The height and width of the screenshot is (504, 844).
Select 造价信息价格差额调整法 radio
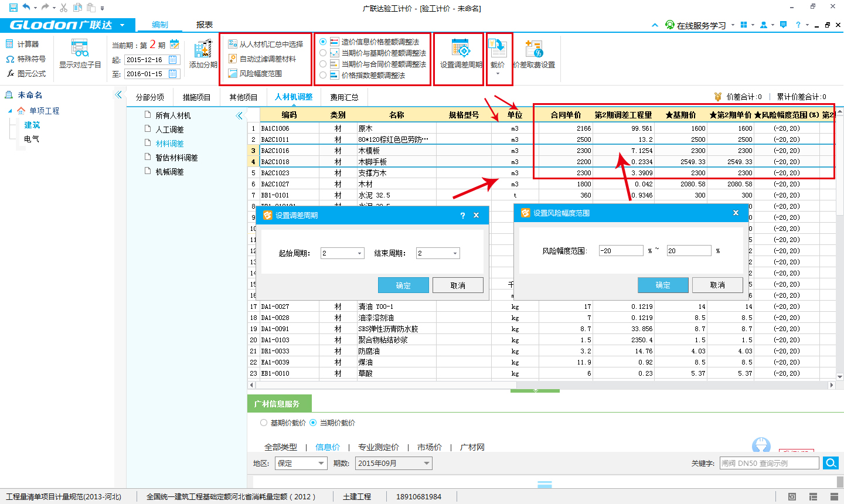tap(323, 42)
